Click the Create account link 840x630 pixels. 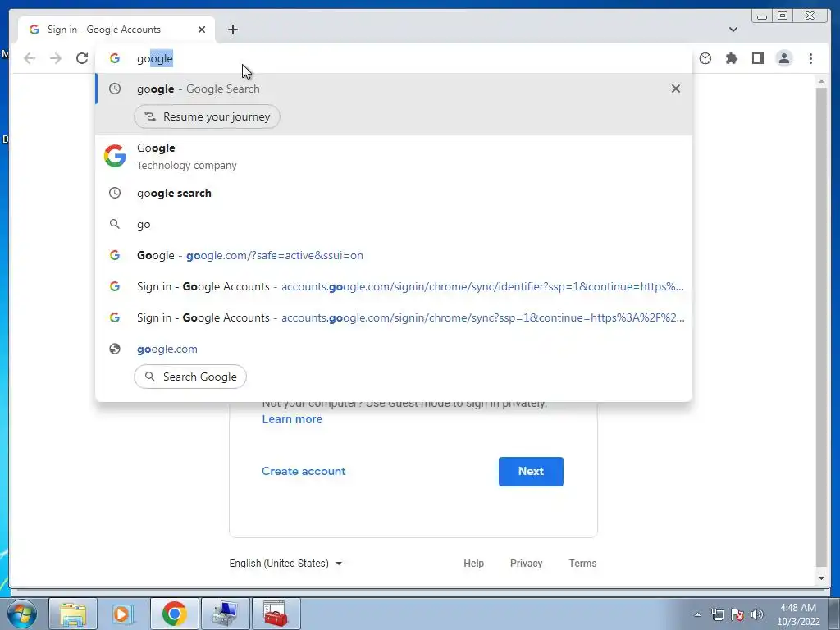[x=304, y=471]
